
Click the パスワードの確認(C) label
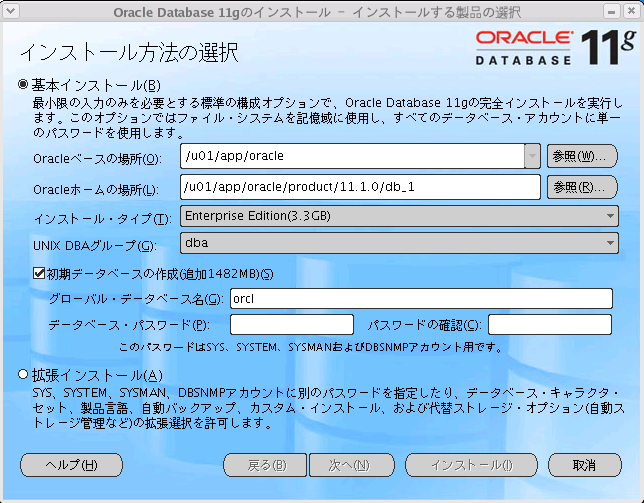(424, 325)
